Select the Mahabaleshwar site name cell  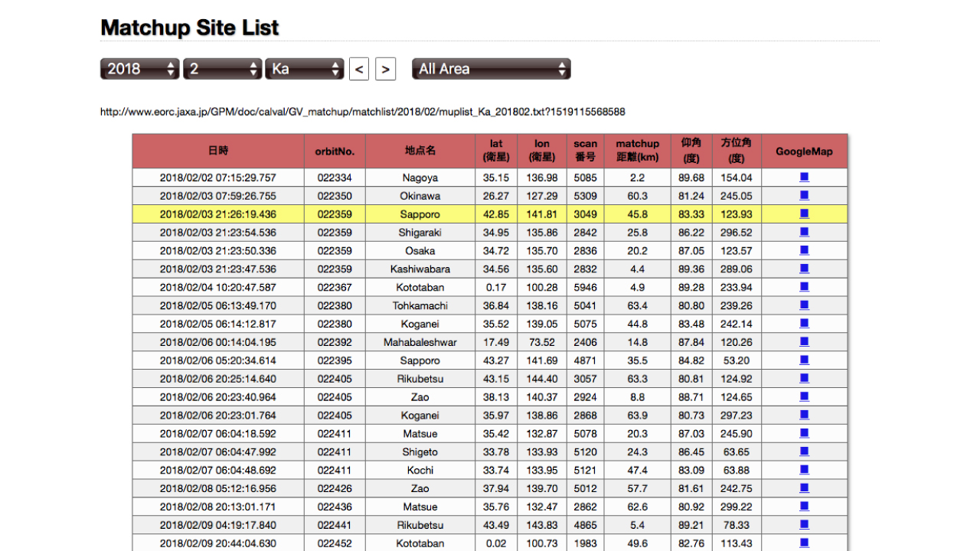pyautogui.click(x=420, y=343)
